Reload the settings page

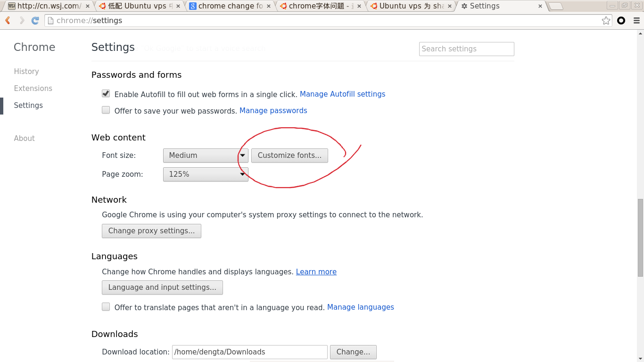pos(35,20)
